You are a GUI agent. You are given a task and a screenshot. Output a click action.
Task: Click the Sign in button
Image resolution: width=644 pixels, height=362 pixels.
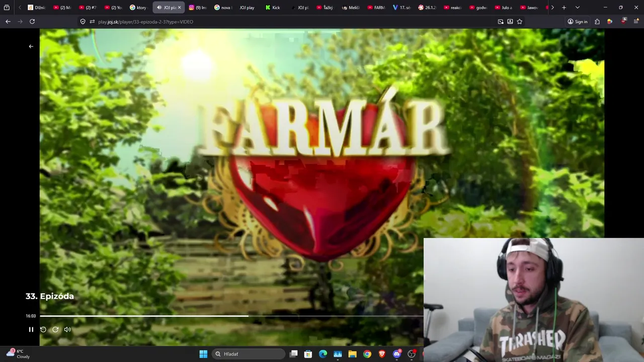[x=578, y=22]
